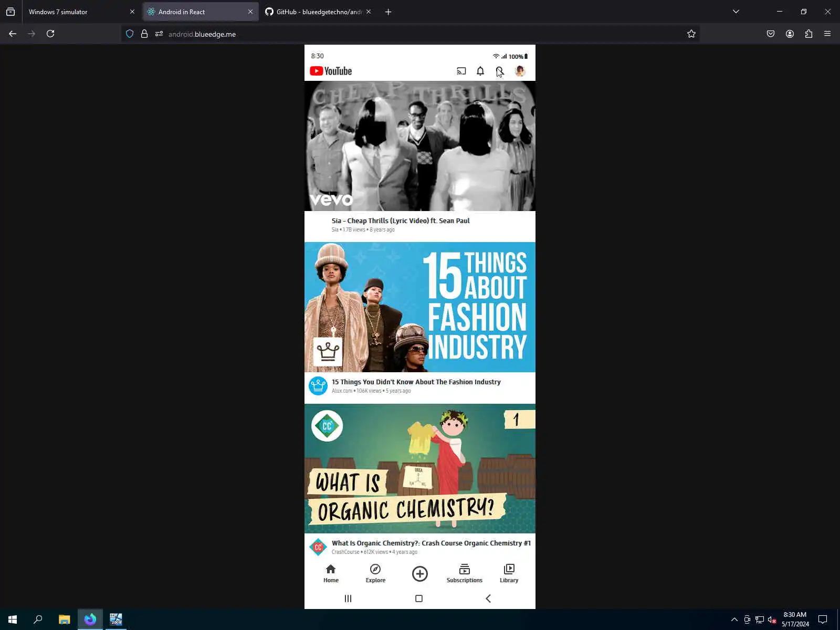This screenshot has width=840, height=630.
Task: Open the Alux.com channel avatar
Action: (x=318, y=386)
